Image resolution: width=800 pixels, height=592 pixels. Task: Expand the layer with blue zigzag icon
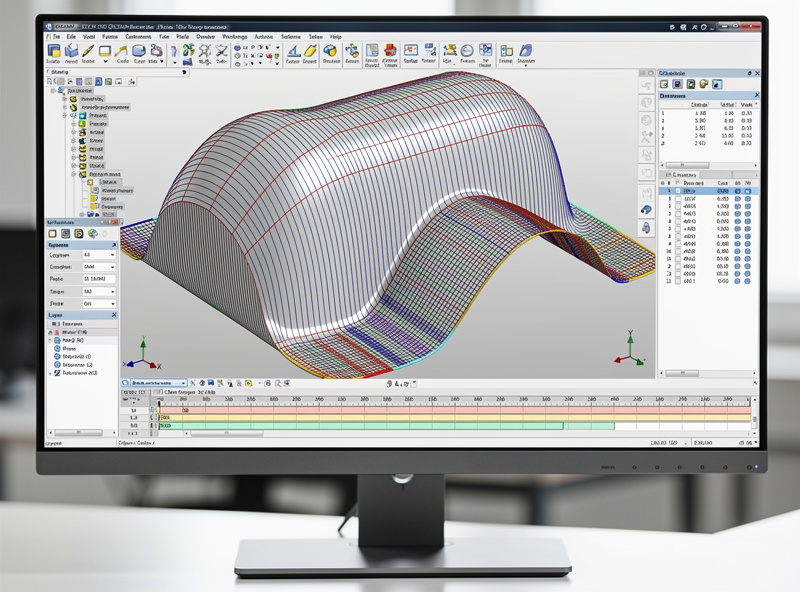click(x=51, y=374)
